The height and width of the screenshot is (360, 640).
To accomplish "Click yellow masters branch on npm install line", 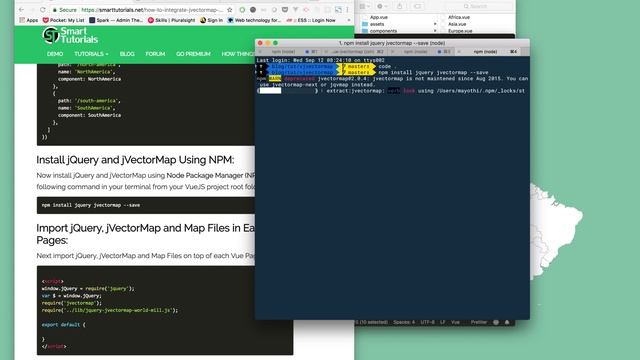I will tap(357, 72).
